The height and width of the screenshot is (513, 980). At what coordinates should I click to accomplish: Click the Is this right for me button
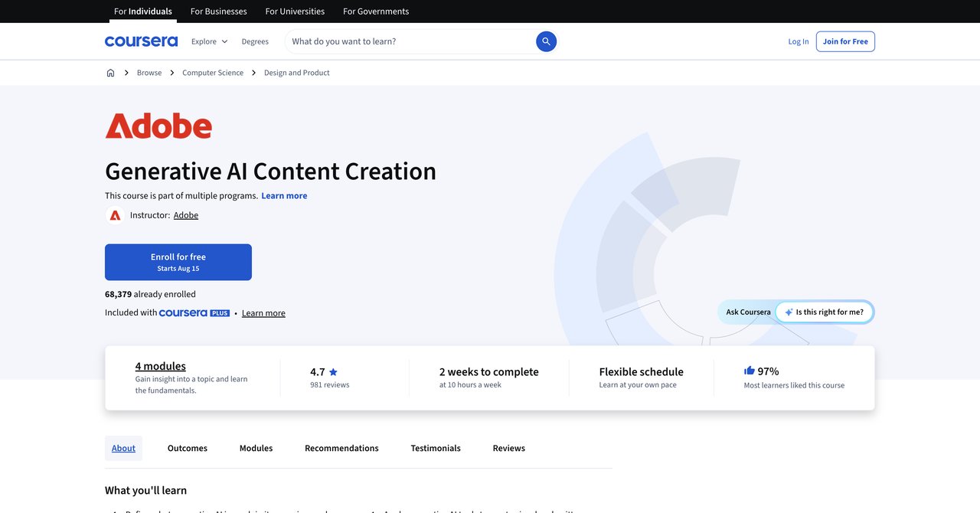pyautogui.click(x=825, y=312)
